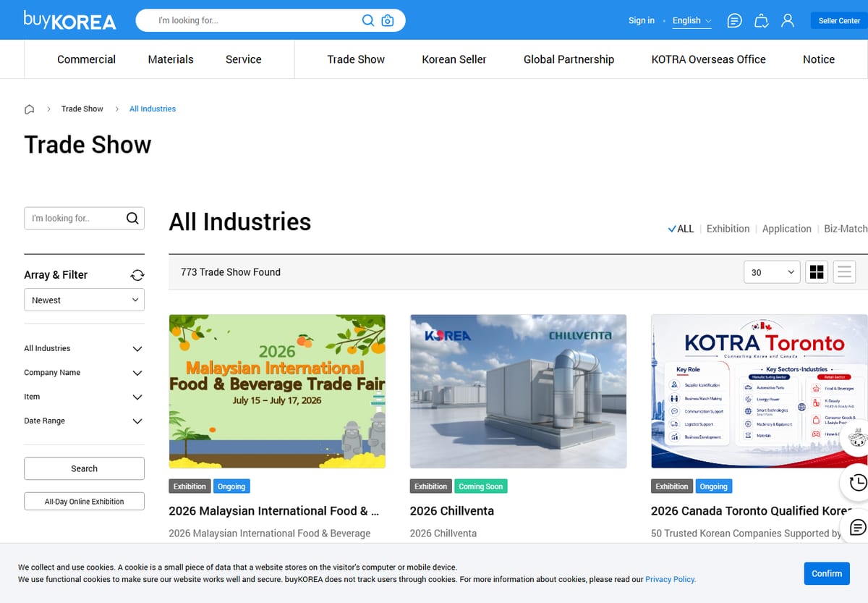This screenshot has height=603, width=868.
Task: Open Malaysian Food & Beverage Trade Fair thumbnail
Action: tap(277, 391)
